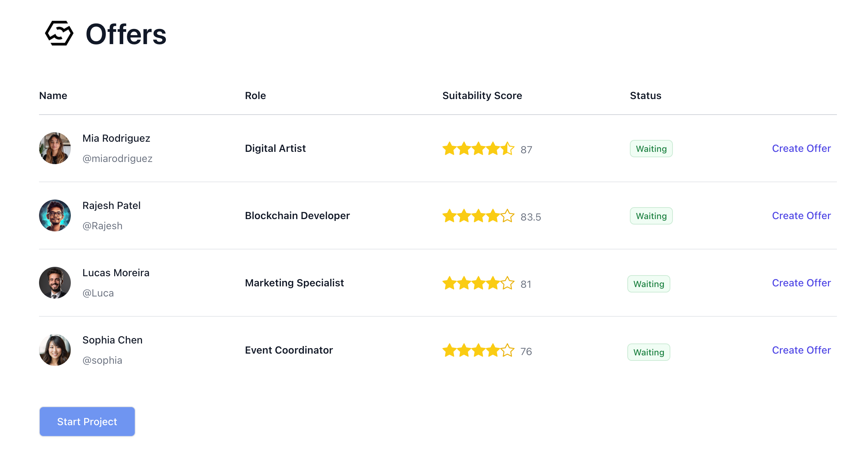Screen dimensions: 868x457
Task: Click Mia Rodriguez's profile avatar
Action: point(55,148)
